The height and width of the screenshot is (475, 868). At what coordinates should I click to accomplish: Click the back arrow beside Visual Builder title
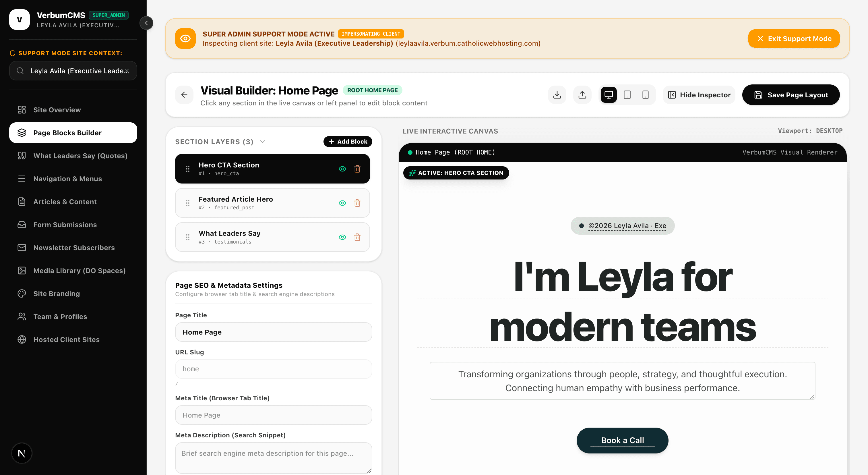tap(184, 95)
